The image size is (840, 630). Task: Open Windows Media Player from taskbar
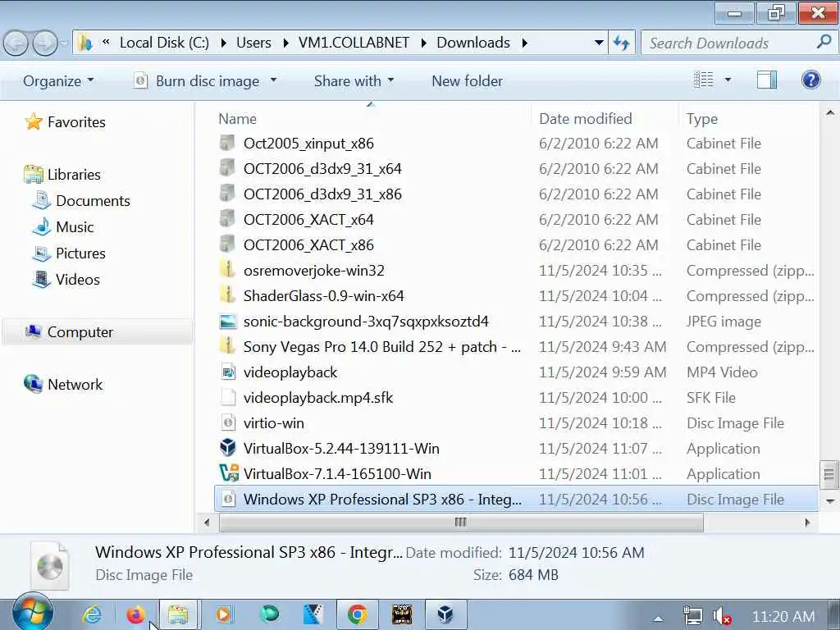point(223,614)
